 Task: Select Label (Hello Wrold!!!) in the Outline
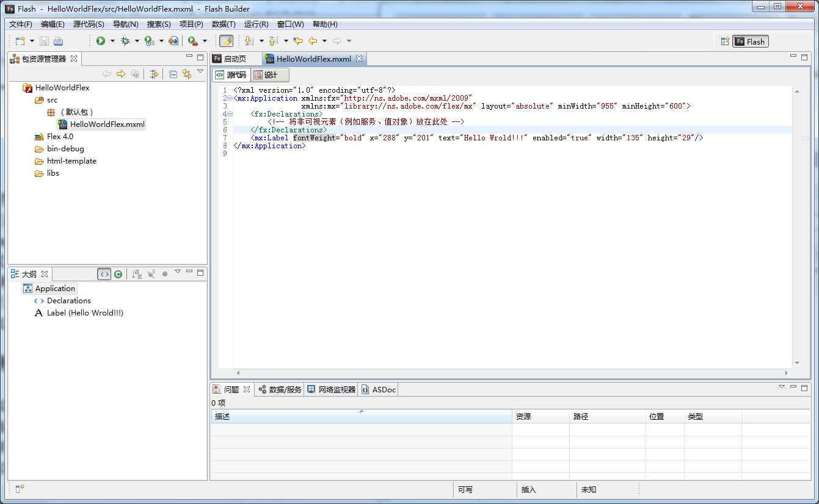tap(79, 313)
